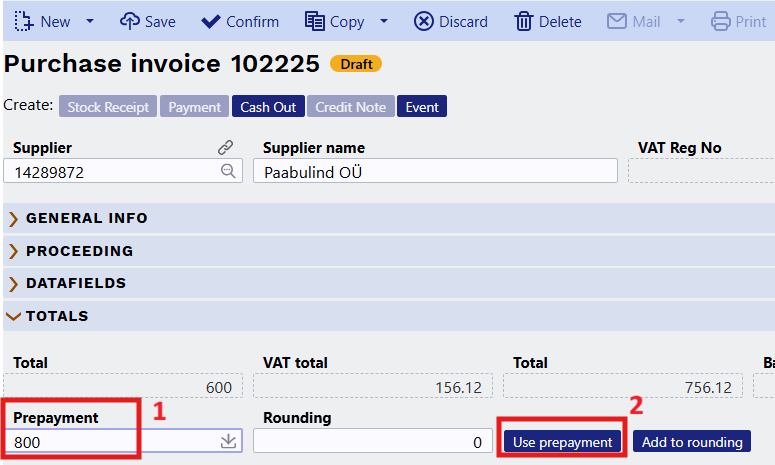The height and width of the screenshot is (465, 775).
Task: Click Add to rounding button
Action: click(x=692, y=441)
